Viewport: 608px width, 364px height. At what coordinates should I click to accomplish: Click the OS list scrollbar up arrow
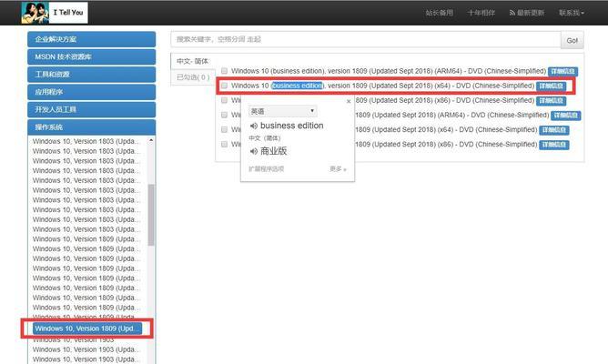[x=151, y=140]
